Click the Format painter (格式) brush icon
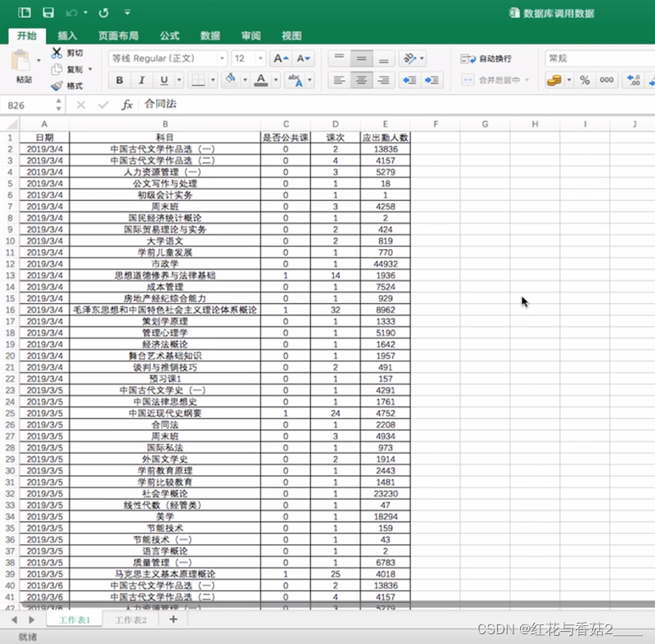Image resolution: width=655 pixels, height=644 pixels. [56, 86]
